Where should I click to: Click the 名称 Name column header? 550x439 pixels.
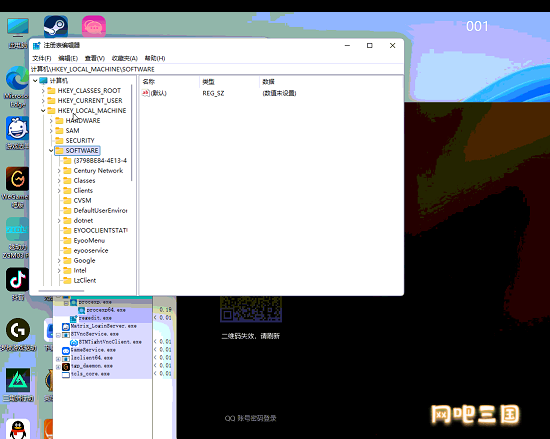pyautogui.click(x=169, y=82)
